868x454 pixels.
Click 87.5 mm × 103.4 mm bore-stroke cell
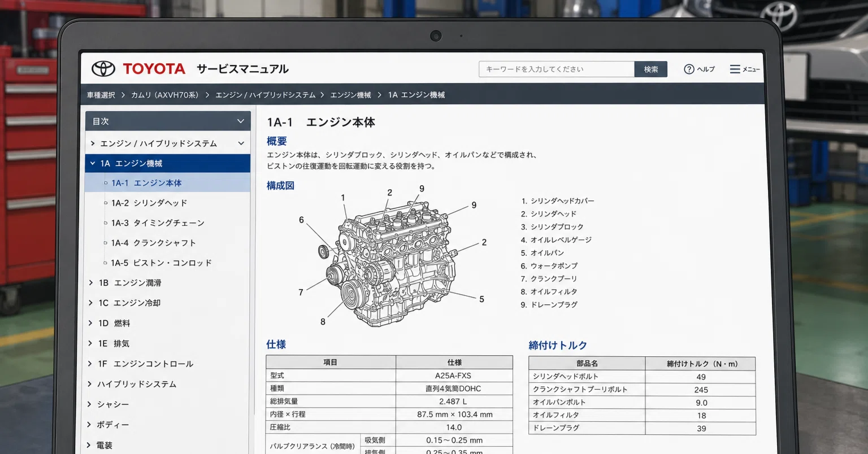pos(455,414)
